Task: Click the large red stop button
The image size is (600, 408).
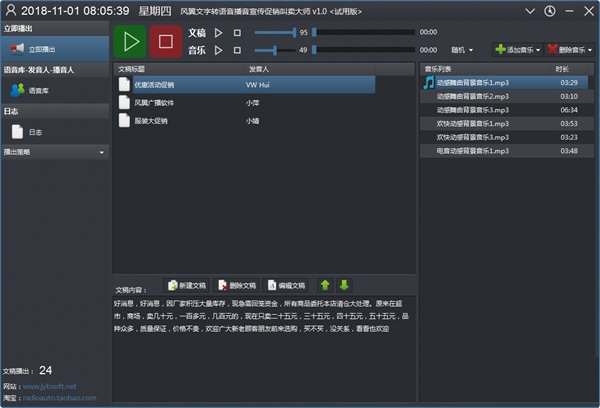Action: (165, 42)
